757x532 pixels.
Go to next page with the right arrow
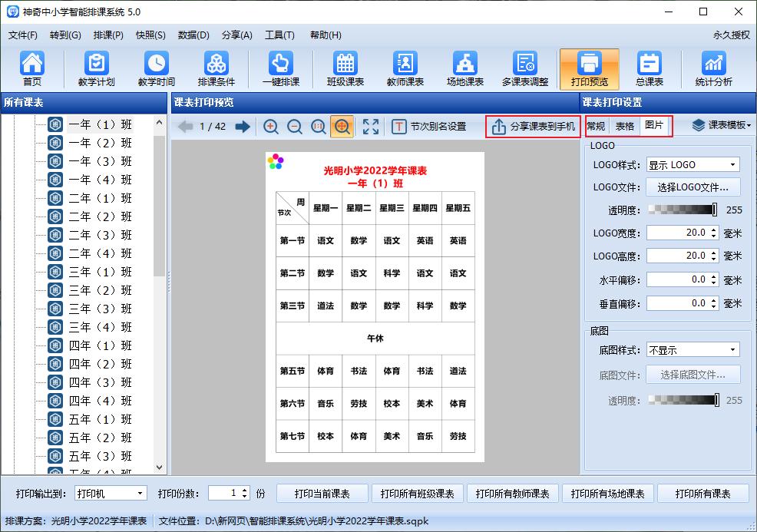click(244, 127)
